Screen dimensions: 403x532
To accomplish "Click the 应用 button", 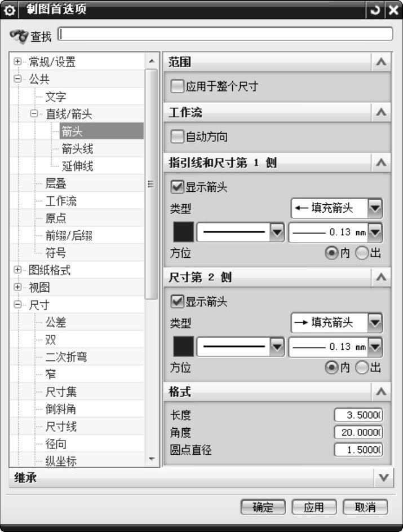I will click(x=314, y=507).
